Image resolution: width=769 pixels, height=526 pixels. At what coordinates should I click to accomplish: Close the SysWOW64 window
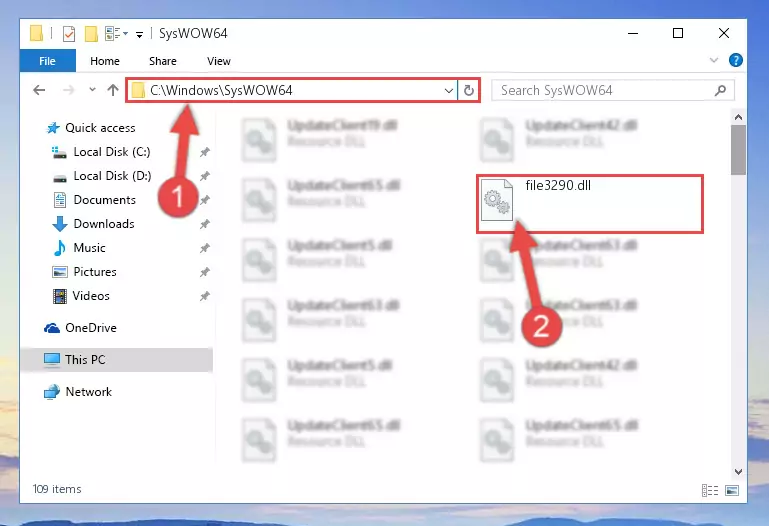pyautogui.click(x=723, y=33)
